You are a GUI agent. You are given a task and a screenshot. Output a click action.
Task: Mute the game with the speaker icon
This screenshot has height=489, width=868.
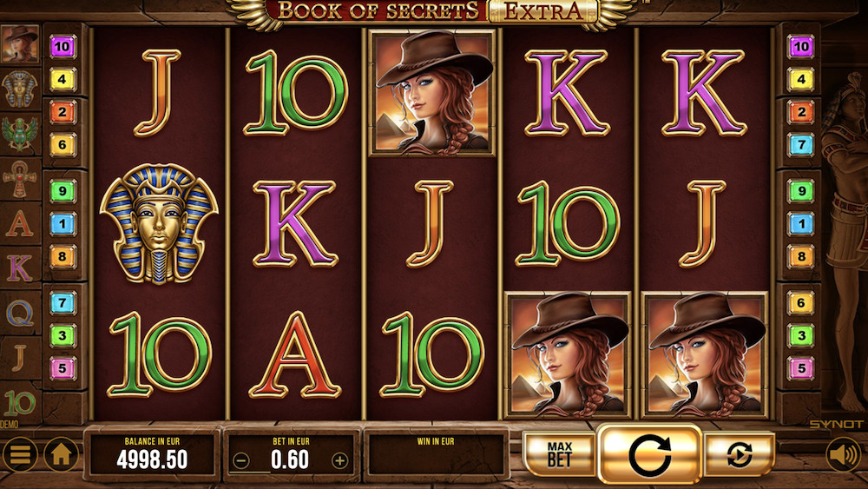844,455
